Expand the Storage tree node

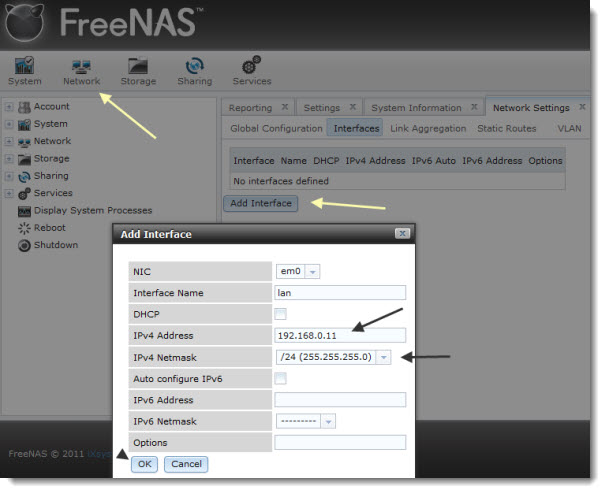[x=9, y=159]
